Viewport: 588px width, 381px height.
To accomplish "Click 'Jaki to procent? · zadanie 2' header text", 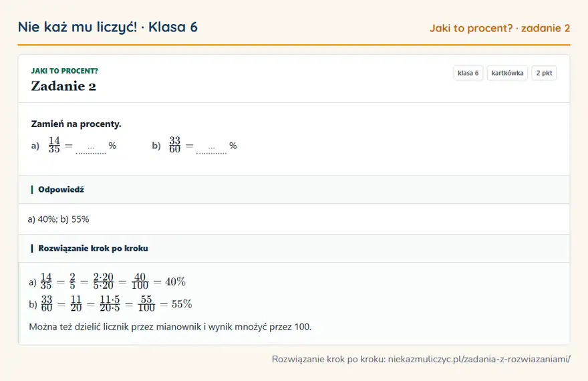I will pyautogui.click(x=500, y=28).
